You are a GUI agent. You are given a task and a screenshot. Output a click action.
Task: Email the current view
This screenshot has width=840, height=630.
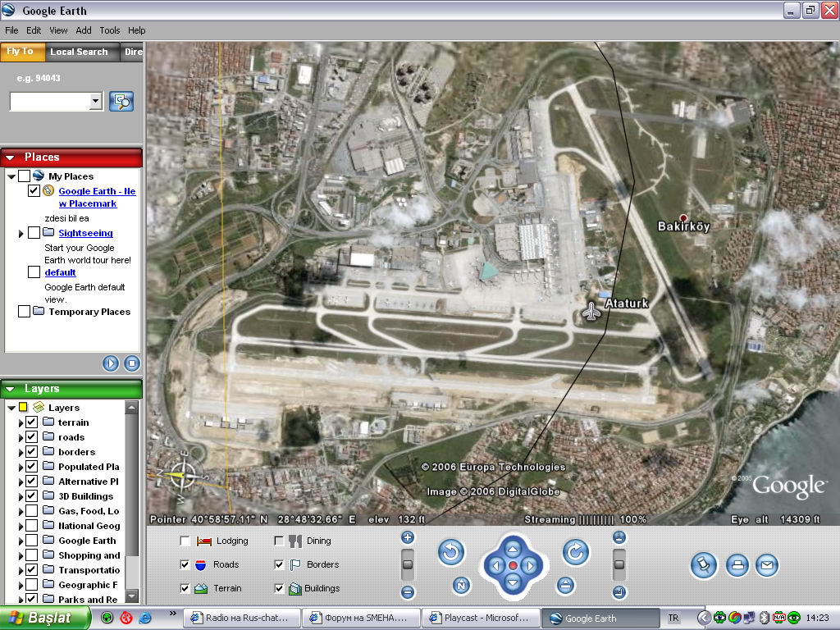767,565
